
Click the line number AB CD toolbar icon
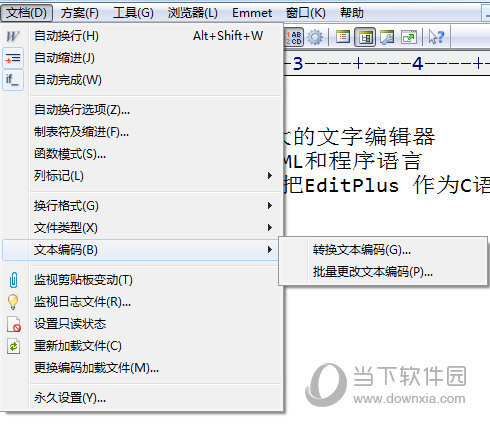click(x=294, y=37)
